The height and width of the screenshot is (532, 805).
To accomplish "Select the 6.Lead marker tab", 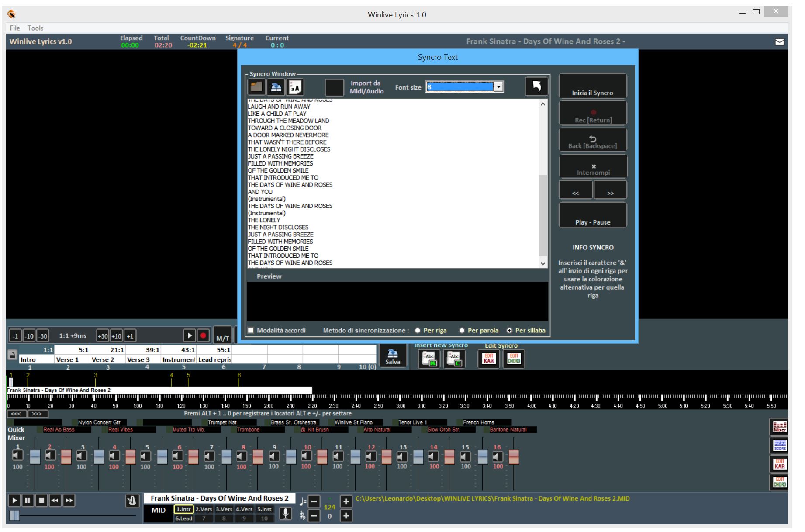I will pos(183,518).
